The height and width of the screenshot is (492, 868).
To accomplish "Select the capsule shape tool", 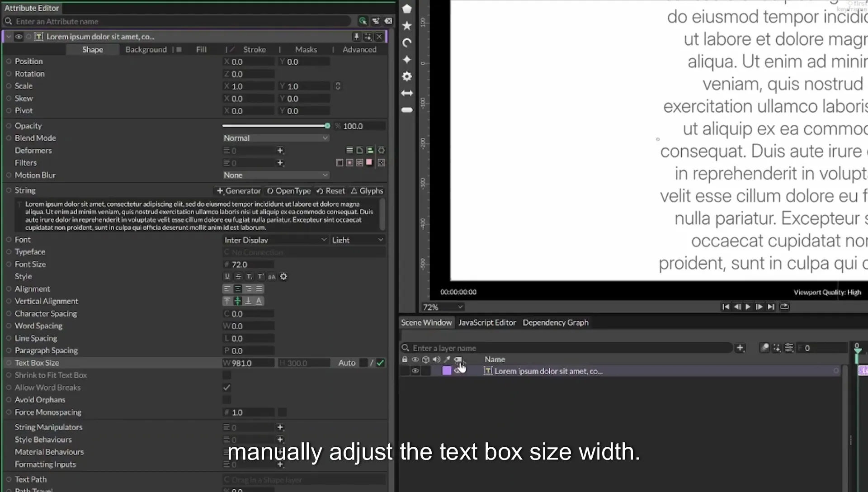I will pos(407,110).
